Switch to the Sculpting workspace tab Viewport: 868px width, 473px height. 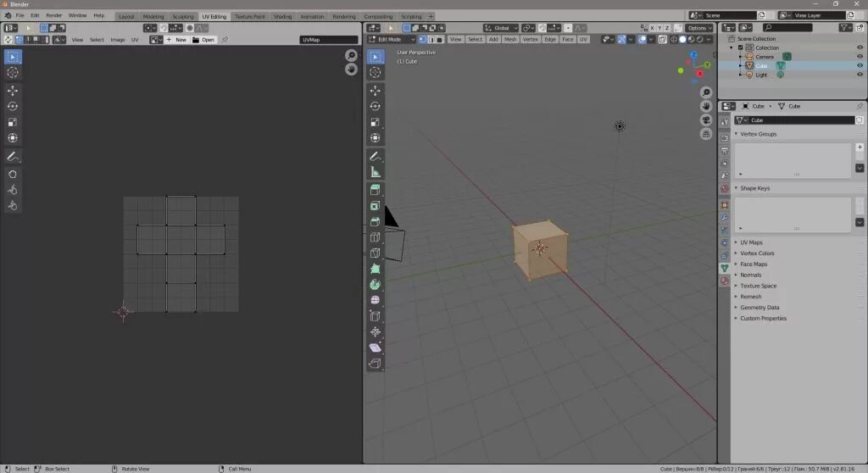click(x=183, y=17)
